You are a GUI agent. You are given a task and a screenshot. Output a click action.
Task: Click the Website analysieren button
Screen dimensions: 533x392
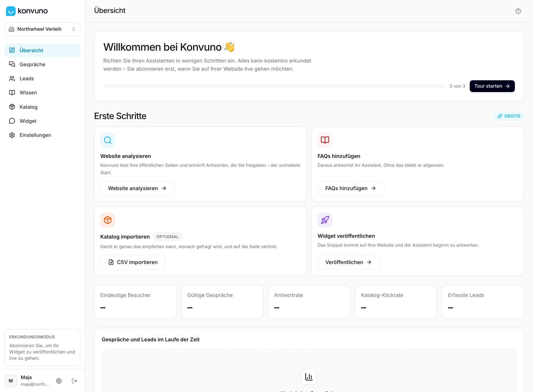137,188
